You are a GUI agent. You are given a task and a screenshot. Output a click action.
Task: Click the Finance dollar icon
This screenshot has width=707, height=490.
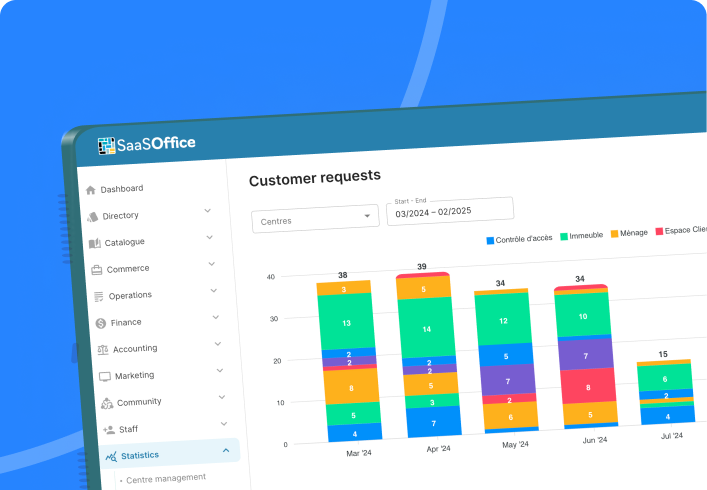pos(101,323)
